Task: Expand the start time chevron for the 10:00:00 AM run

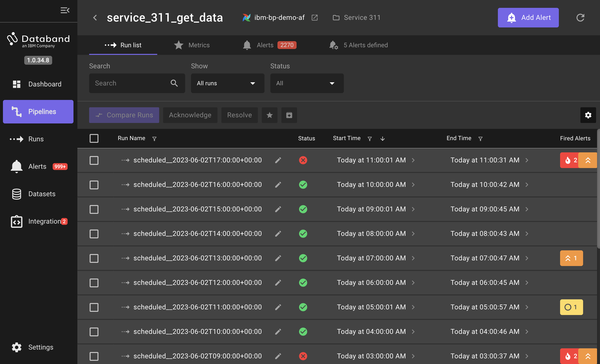Action: point(413,185)
